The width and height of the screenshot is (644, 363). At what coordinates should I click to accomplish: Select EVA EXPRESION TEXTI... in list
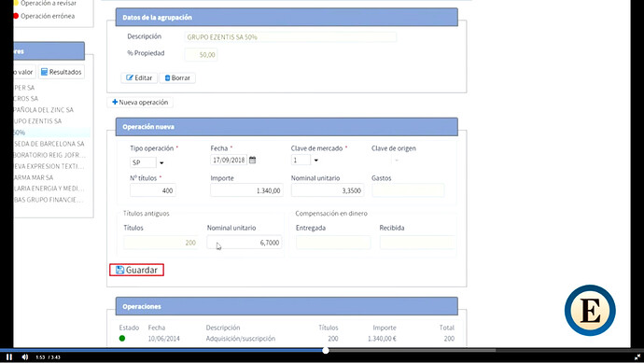(49, 166)
